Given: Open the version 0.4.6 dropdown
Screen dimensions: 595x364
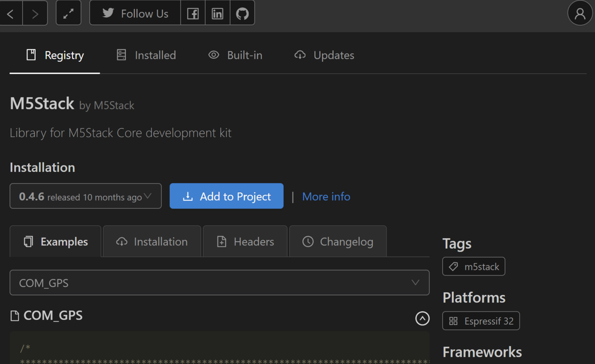Looking at the screenshot, I should 85,196.
